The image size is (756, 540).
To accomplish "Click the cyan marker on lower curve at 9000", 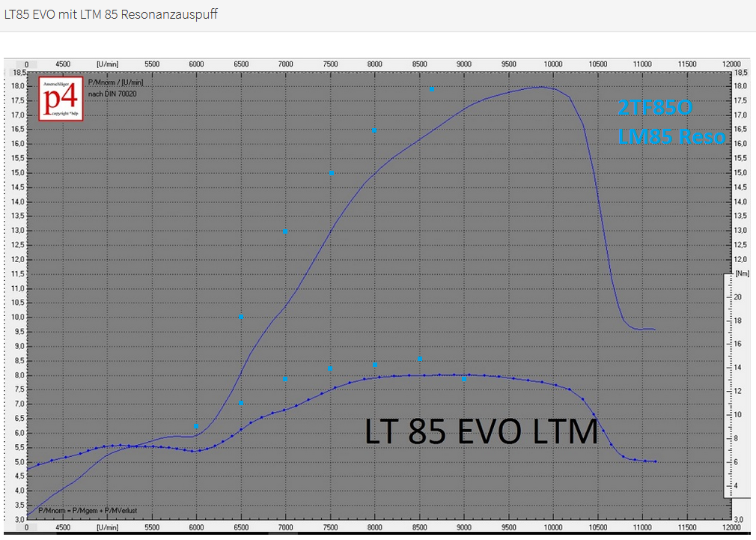I will click(464, 379).
